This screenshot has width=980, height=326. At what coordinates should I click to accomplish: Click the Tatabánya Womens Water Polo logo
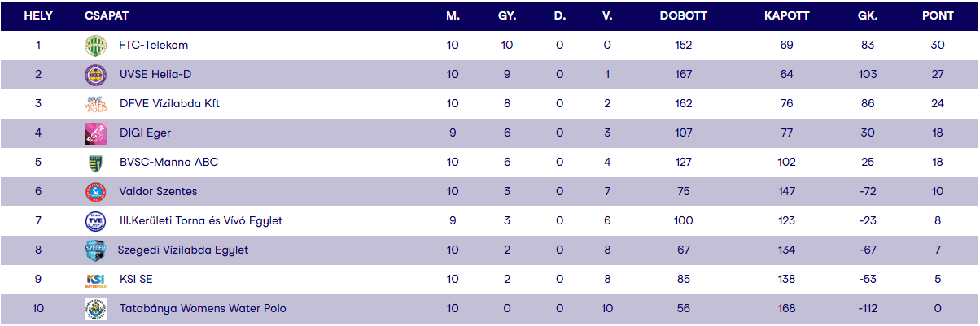(96, 309)
